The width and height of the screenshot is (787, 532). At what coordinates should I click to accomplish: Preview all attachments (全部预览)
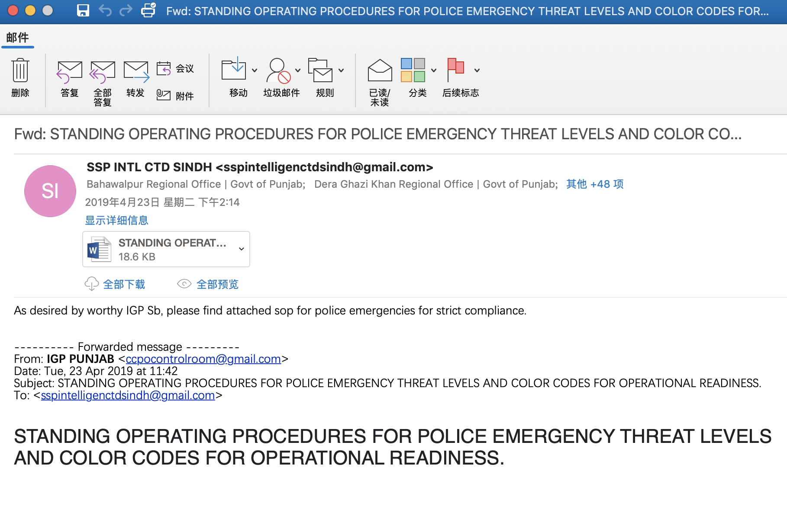click(208, 284)
